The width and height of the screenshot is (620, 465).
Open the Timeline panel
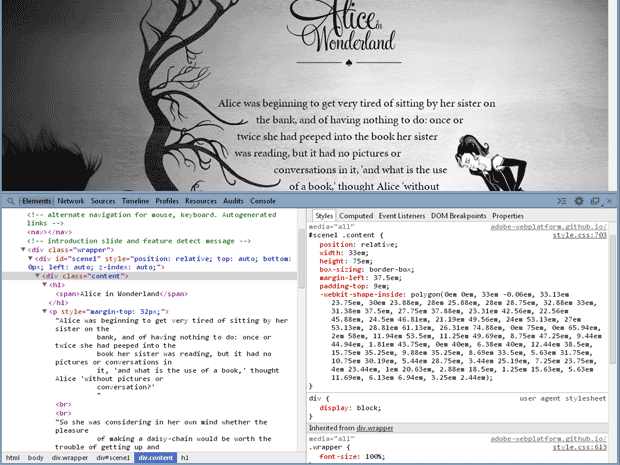pyautogui.click(x=135, y=201)
